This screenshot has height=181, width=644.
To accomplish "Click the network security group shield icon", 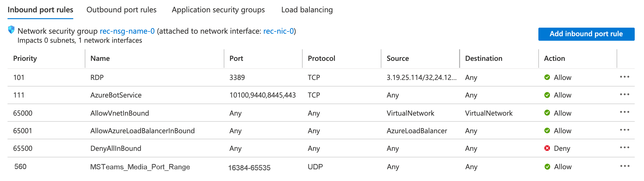I will tap(11, 30).
